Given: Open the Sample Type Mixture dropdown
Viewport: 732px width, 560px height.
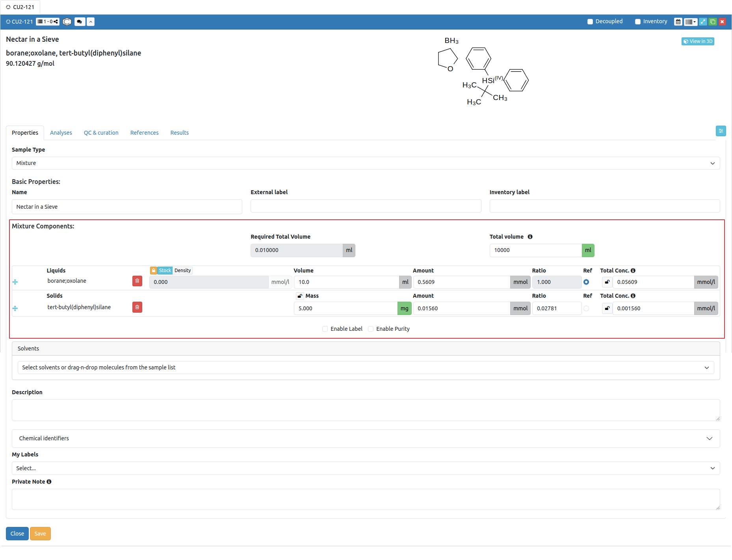Looking at the screenshot, I should click(x=366, y=163).
